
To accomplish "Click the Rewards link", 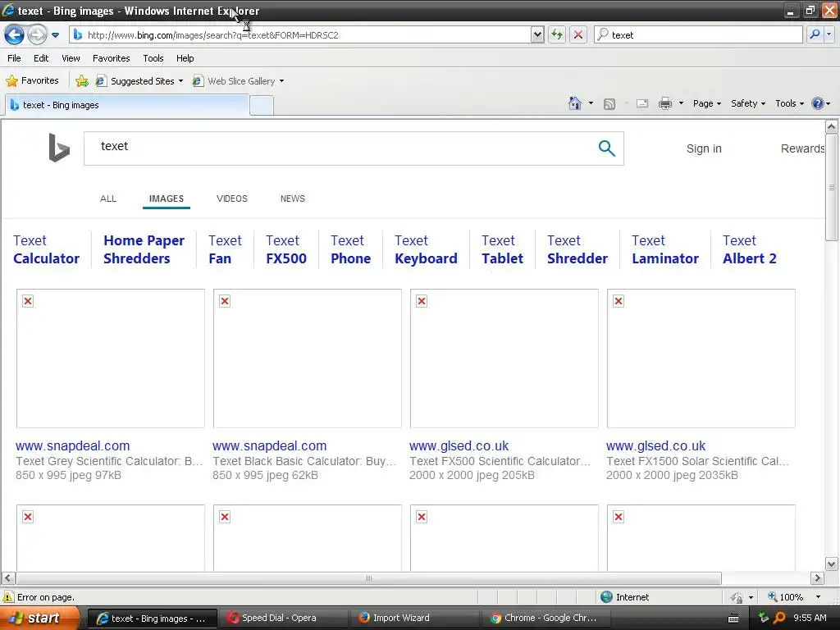I will tap(802, 149).
